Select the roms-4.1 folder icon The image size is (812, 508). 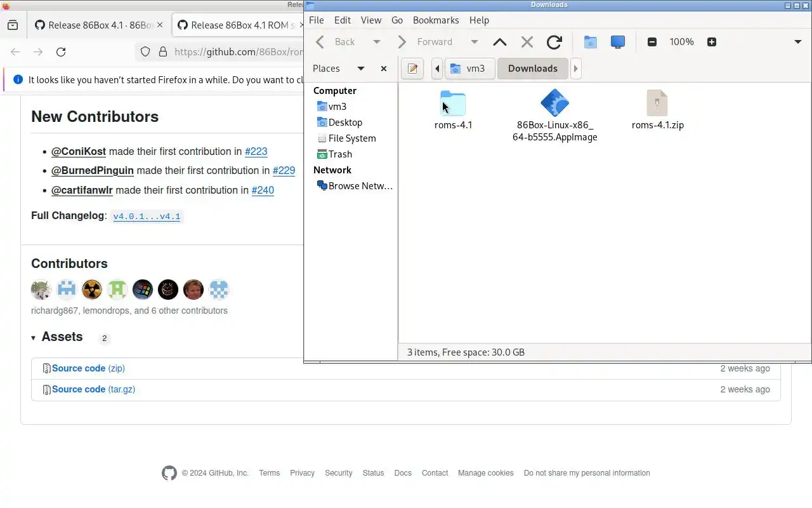[453, 103]
